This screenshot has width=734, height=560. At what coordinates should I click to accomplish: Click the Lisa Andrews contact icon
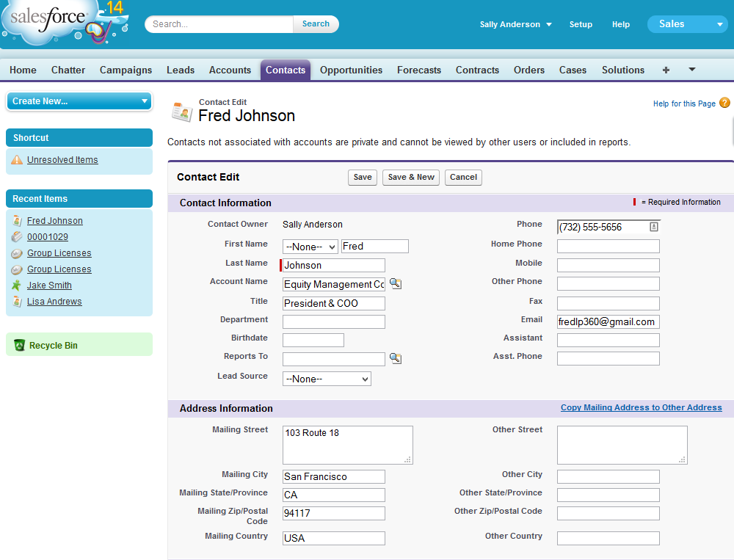(17, 302)
